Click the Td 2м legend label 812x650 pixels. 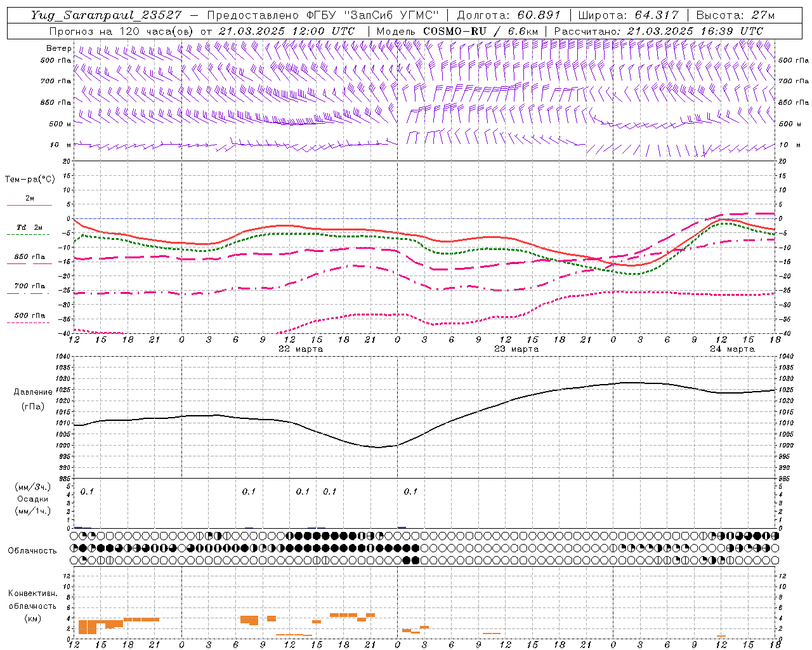(x=29, y=227)
